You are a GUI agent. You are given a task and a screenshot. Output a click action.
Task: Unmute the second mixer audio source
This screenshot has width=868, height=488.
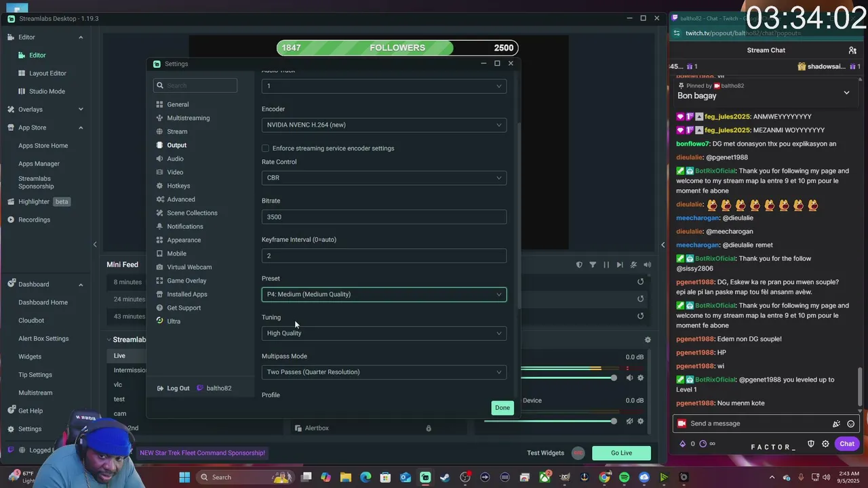coord(629,421)
